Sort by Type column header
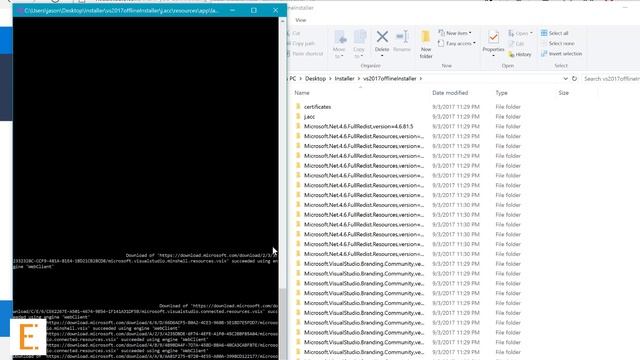 point(501,93)
